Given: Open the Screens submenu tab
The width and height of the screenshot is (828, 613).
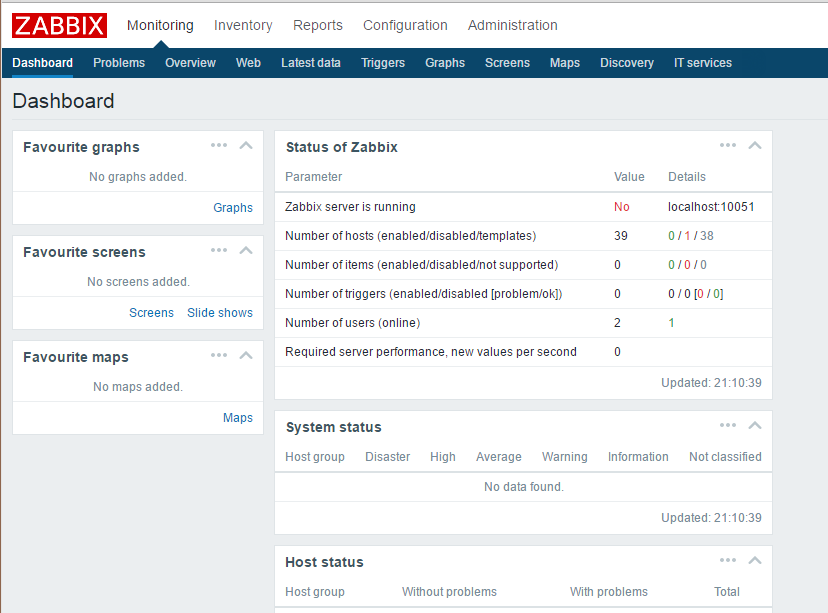Looking at the screenshot, I should click(x=507, y=63).
